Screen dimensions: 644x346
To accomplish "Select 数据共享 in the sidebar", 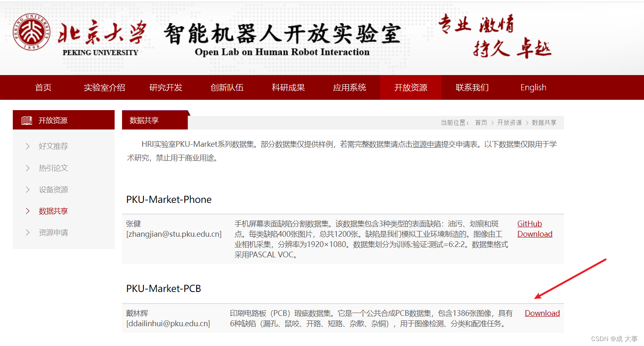I will [x=53, y=211].
